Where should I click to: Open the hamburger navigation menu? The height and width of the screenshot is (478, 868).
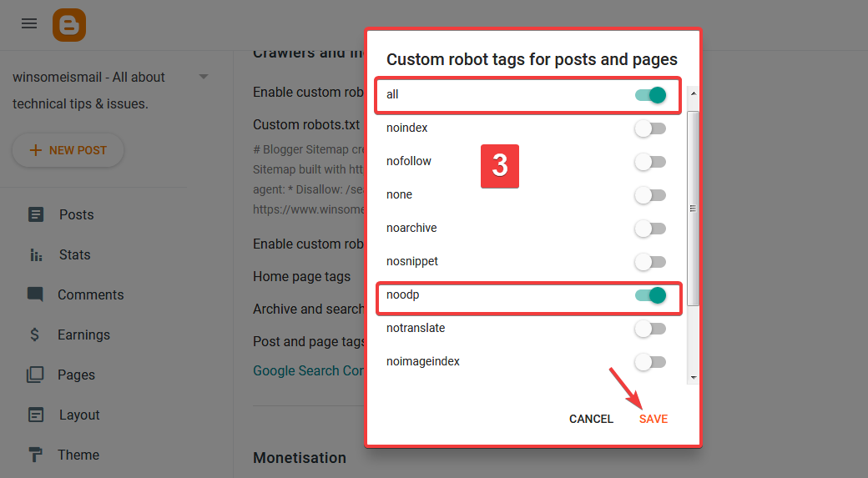(29, 23)
